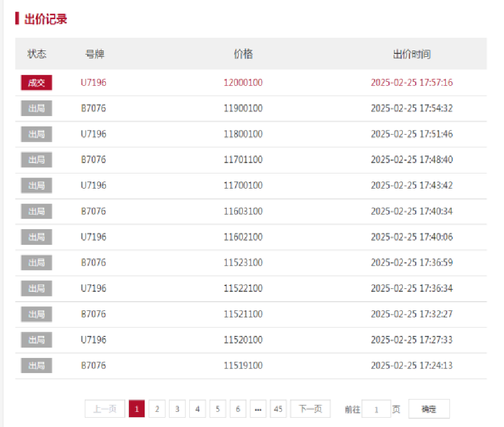Go to page 2 of bid records
Viewport: 504px width, 427px height.
tap(157, 409)
